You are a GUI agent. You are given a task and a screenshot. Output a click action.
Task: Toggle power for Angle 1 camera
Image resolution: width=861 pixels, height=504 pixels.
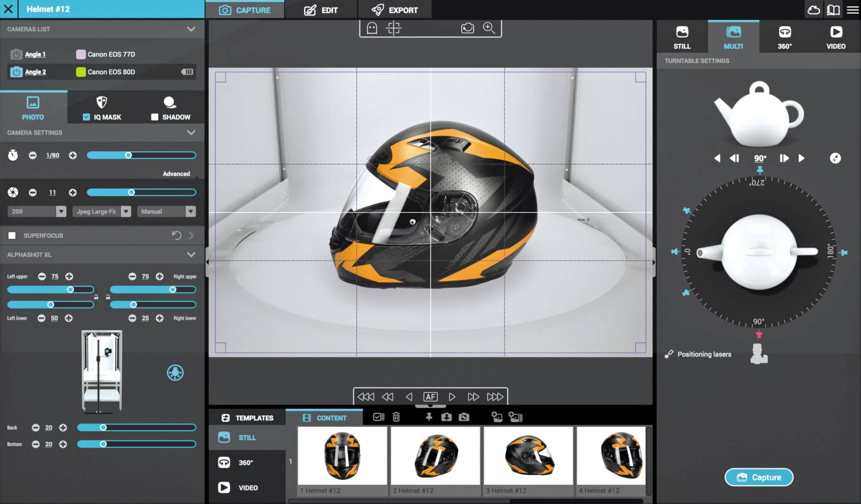(x=16, y=54)
